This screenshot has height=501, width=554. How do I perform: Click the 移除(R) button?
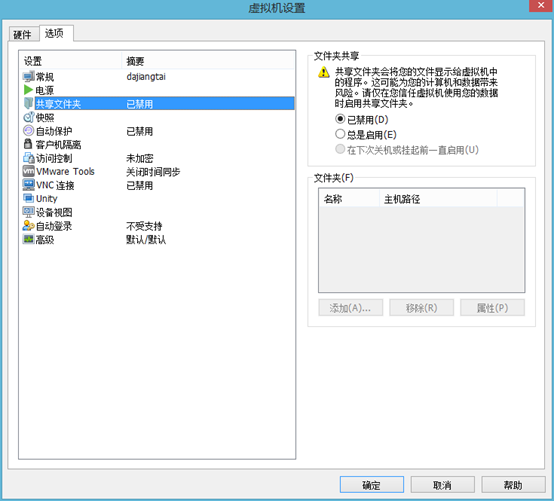click(x=422, y=308)
